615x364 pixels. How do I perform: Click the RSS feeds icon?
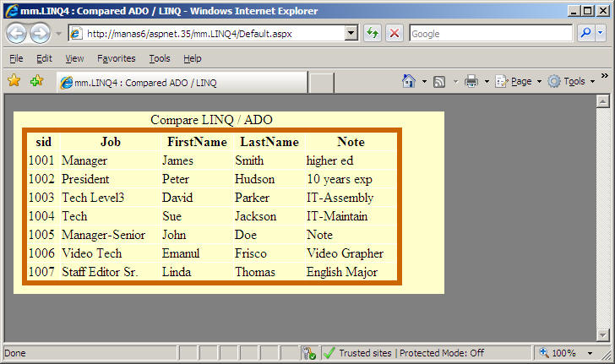tap(439, 81)
